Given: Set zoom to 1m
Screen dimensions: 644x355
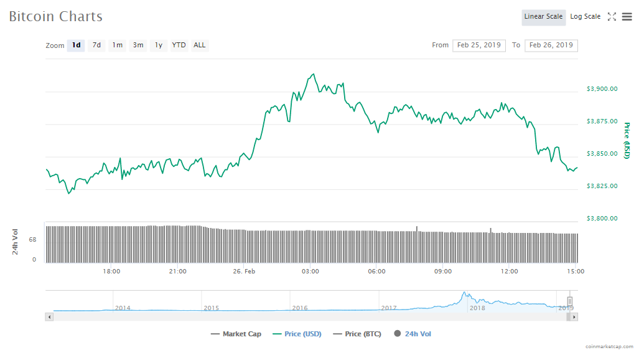Looking at the screenshot, I should [x=117, y=45].
